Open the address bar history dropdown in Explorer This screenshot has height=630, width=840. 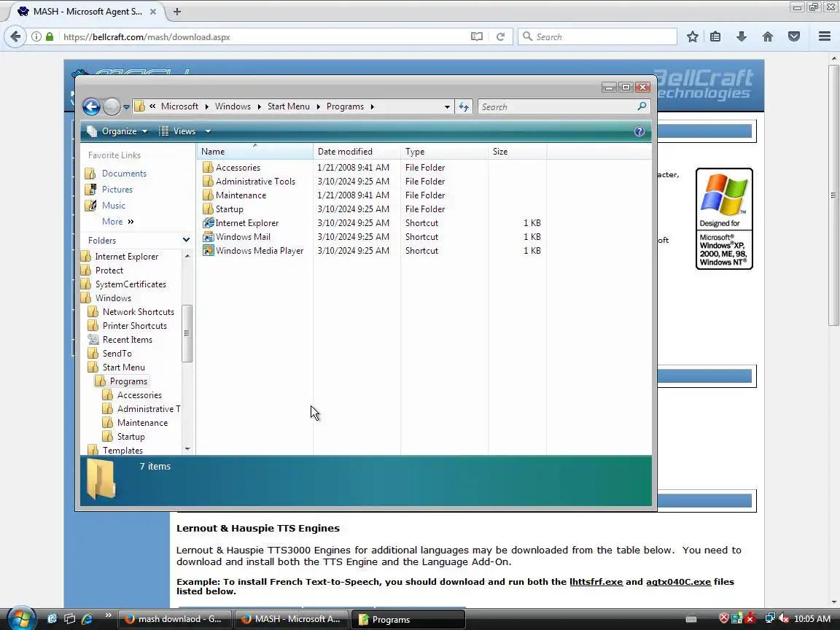(x=447, y=106)
